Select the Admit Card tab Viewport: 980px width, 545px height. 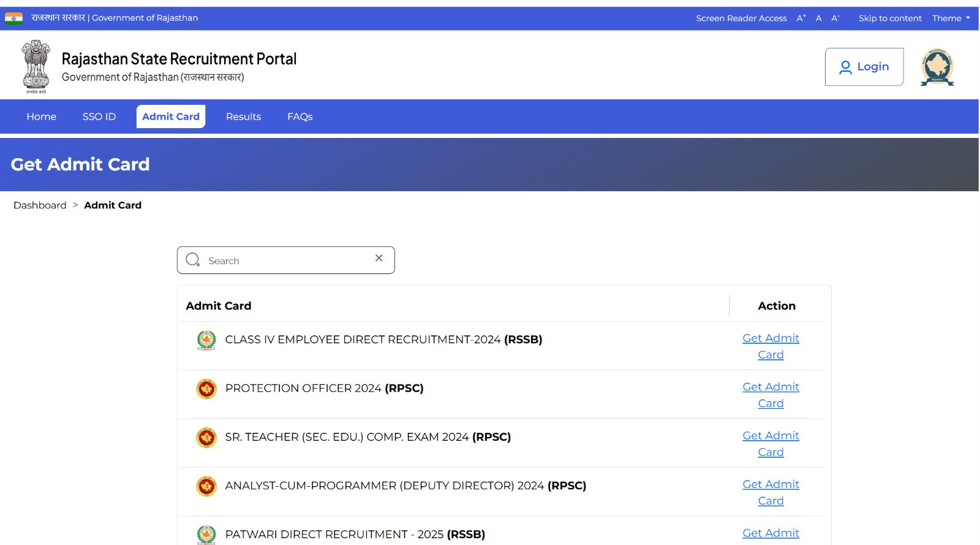pyautogui.click(x=171, y=116)
